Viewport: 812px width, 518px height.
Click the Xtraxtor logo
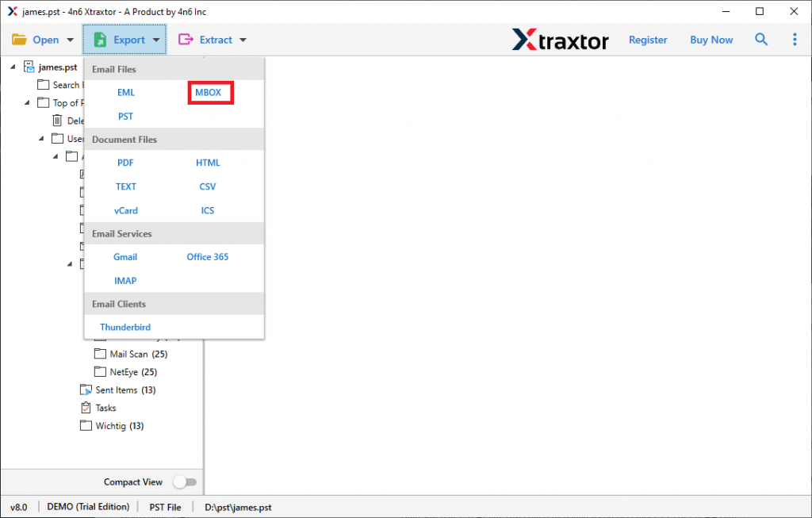(561, 40)
